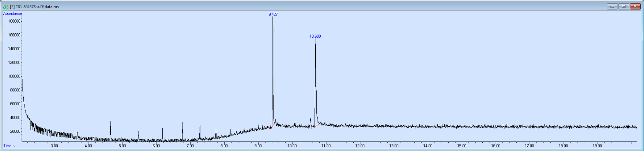644x151 pixels.
Task: Click the 40000 abundance tick label
Action: tap(15, 118)
